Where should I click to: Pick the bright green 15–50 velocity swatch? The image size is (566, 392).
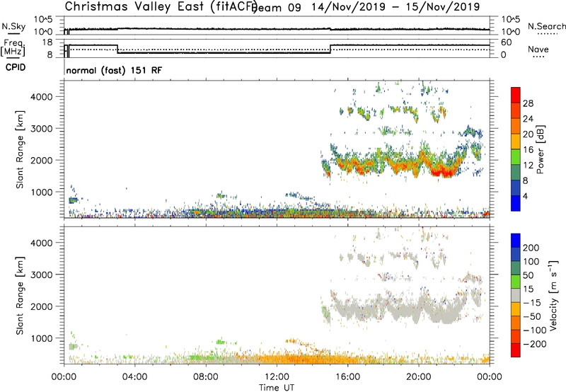[x=516, y=282]
